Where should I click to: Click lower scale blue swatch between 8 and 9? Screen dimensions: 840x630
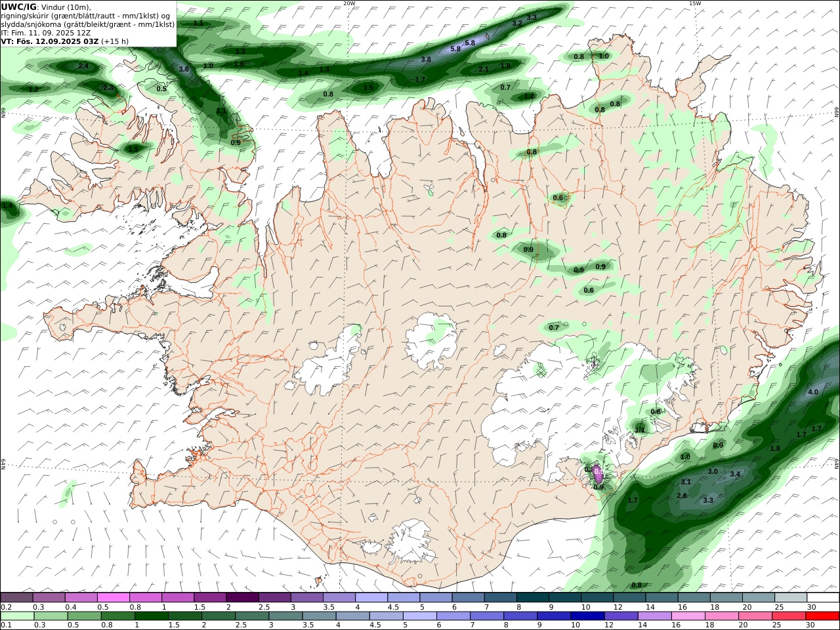tap(520, 616)
